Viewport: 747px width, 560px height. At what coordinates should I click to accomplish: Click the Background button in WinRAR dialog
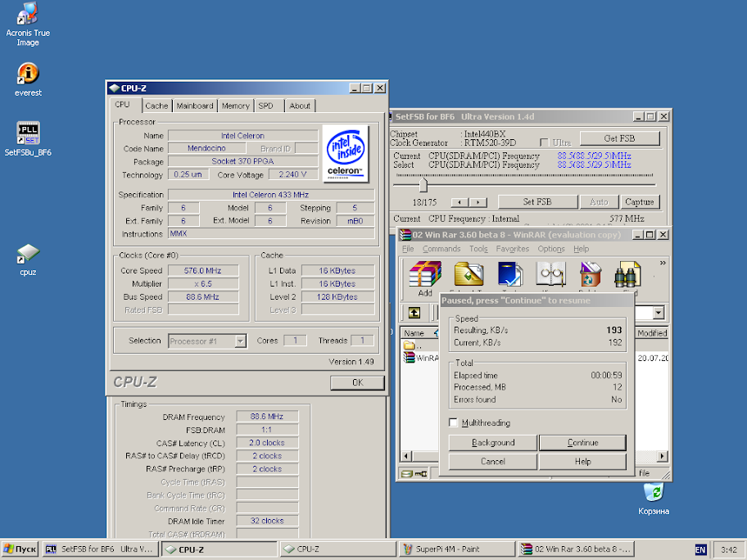493,443
